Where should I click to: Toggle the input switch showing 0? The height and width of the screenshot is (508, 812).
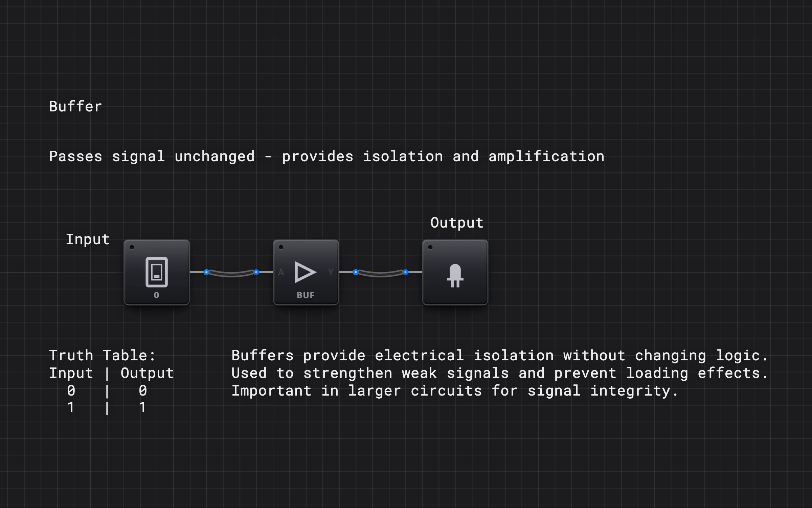coord(156,272)
